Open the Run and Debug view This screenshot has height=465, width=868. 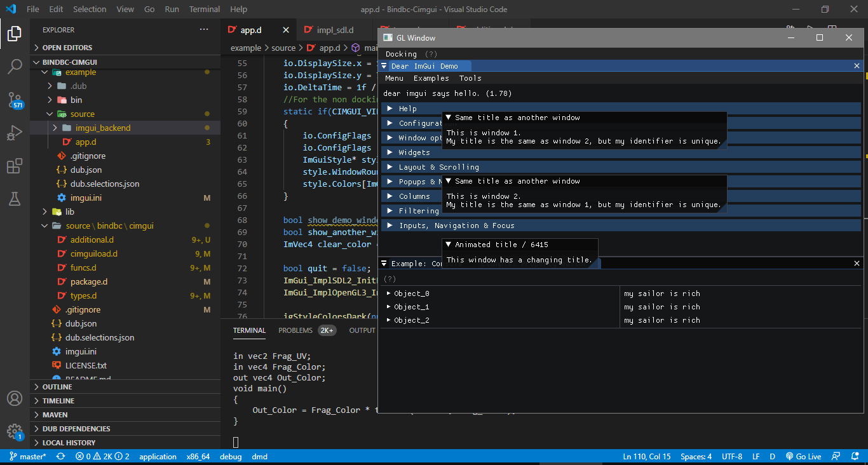pos(15,133)
